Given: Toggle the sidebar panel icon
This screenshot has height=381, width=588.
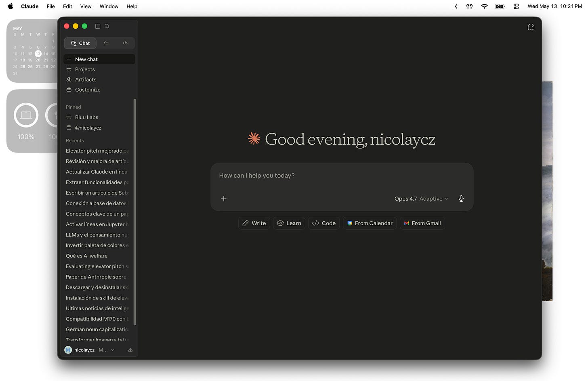Looking at the screenshot, I should click(x=97, y=26).
